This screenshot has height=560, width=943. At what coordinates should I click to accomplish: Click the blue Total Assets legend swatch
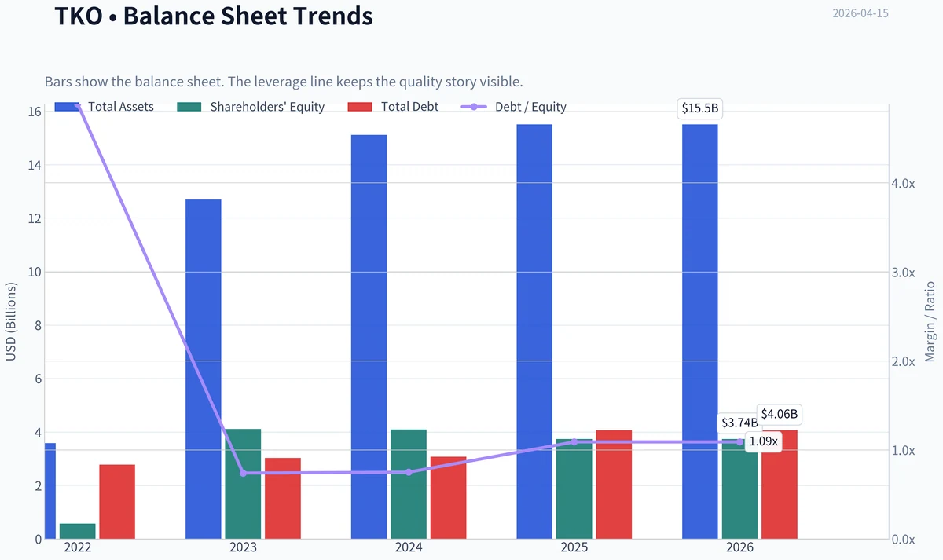click(67, 107)
